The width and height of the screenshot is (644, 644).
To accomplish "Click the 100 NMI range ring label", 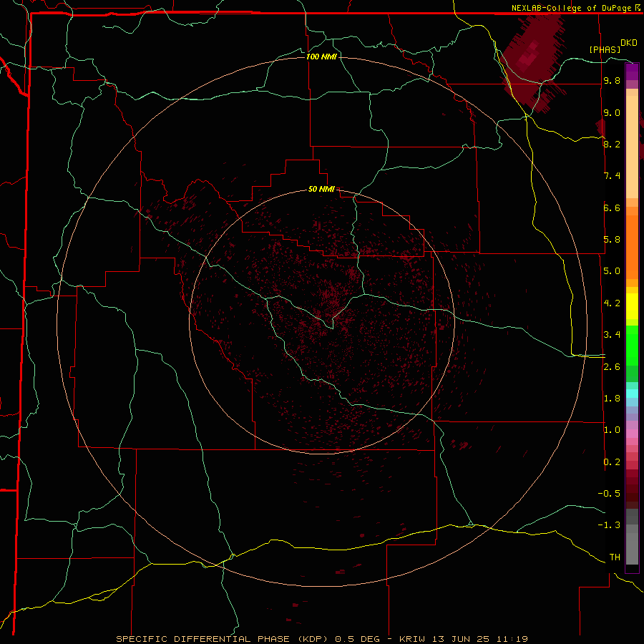I will (x=321, y=57).
